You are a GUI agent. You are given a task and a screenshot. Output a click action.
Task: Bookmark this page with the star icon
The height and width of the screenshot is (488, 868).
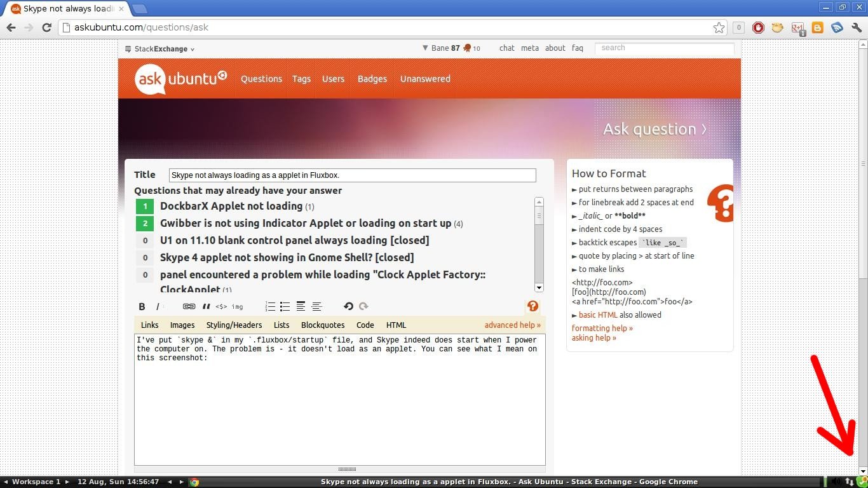pos(719,27)
